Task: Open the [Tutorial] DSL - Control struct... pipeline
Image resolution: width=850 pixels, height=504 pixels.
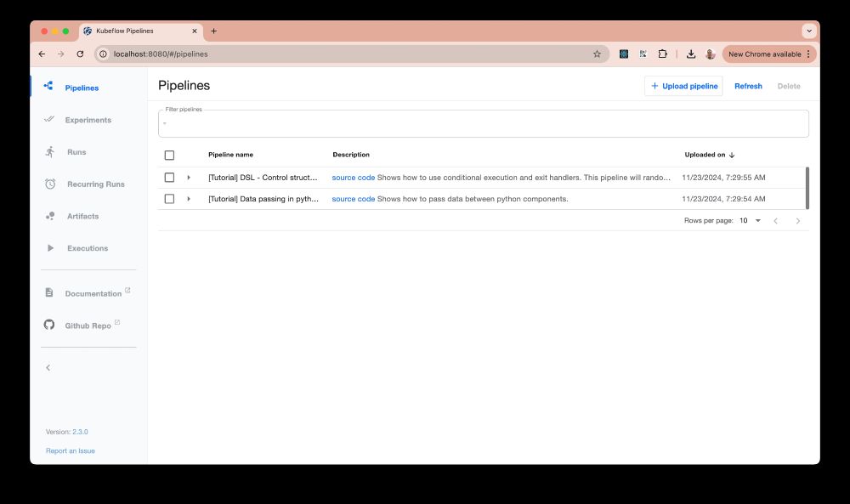Action: tap(263, 178)
